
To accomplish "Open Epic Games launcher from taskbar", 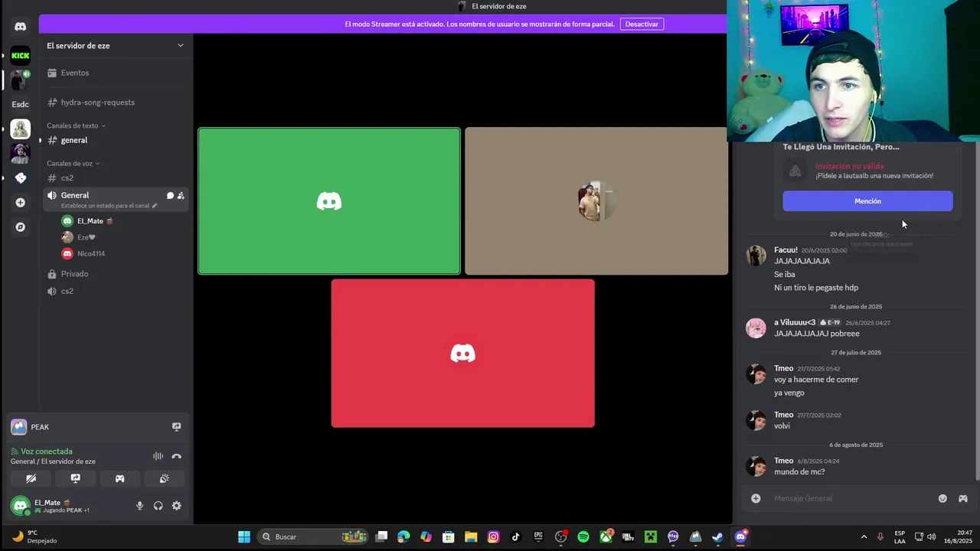I will point(538,536).
